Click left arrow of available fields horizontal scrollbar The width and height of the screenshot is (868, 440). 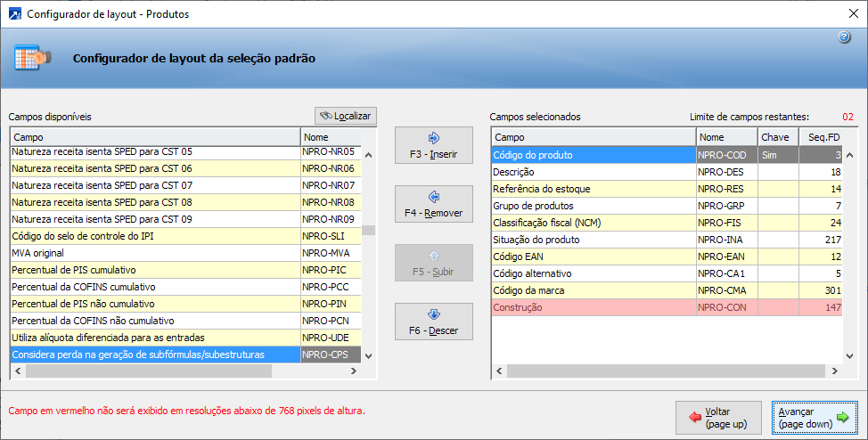pyautogui.click(x=18, y=371)
